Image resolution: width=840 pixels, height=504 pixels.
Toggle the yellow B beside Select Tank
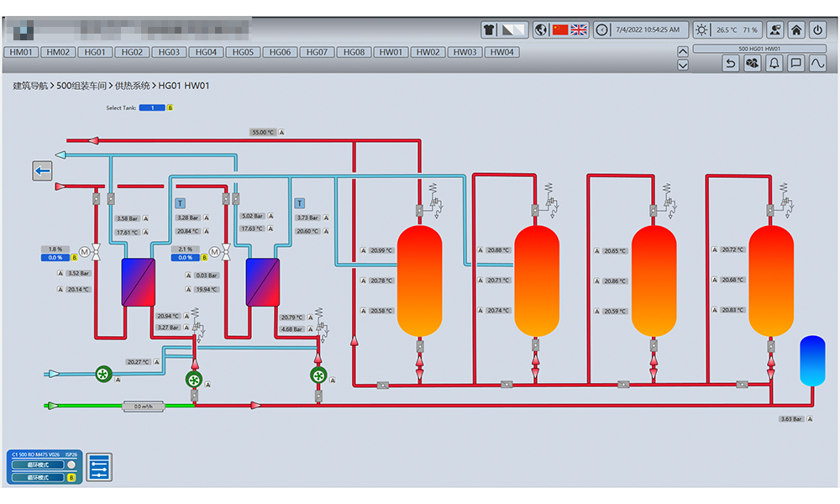click(171, 108)
